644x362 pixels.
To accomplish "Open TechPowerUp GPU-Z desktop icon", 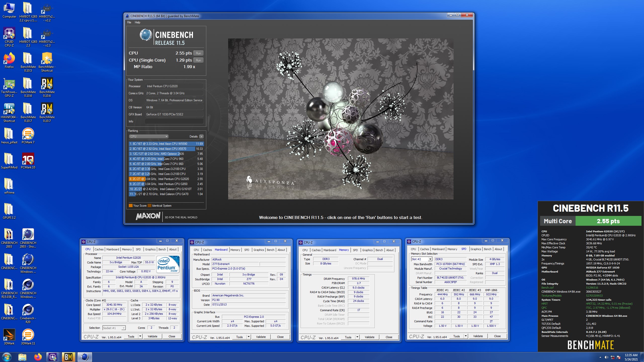I will 9,87.
